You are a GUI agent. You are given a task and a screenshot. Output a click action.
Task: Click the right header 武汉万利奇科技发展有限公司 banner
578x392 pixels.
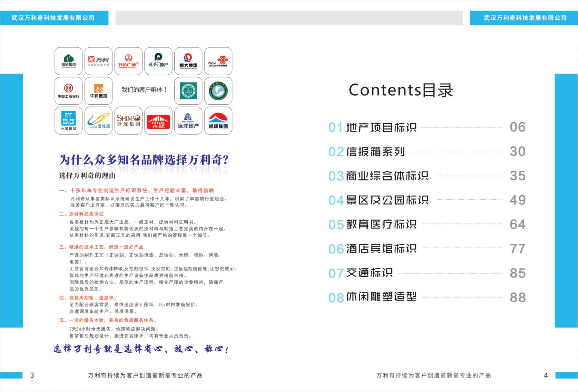pyautogui.click(x=524, y=18)
